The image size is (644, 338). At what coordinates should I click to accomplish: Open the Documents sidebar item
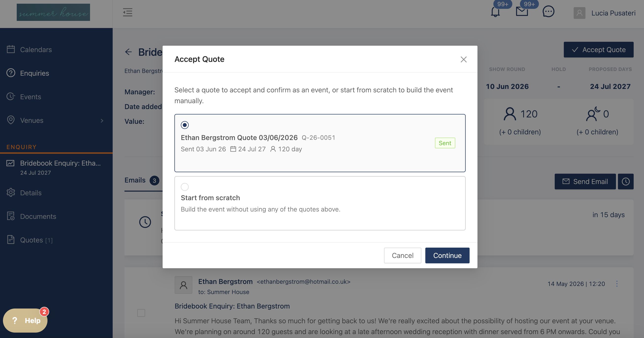coord(38,216)
